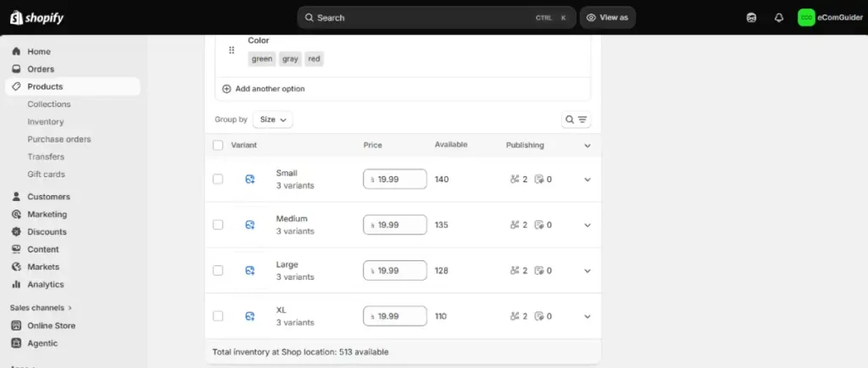Click the green color tag

pos(262,59)
